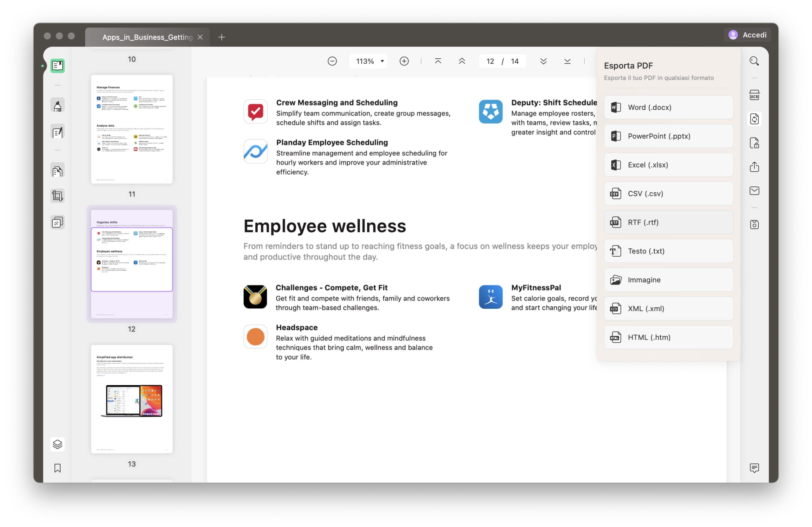
Task: Export as Immagine
Action: tap(668, 280)
